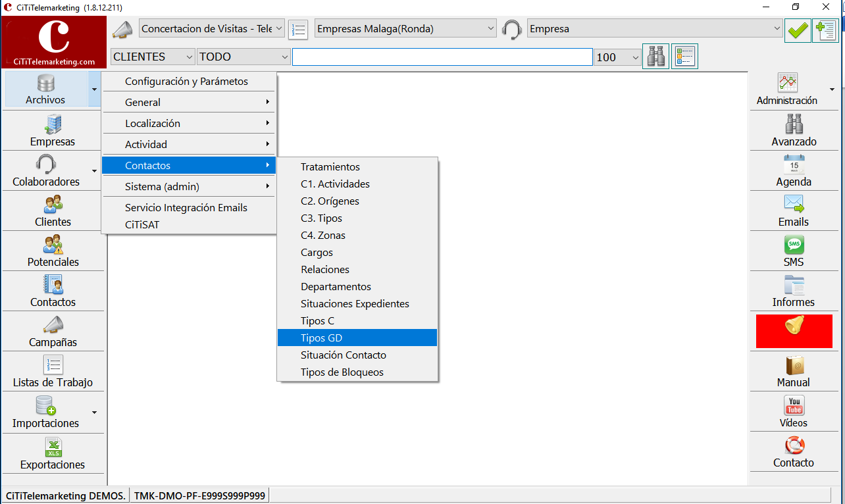Expand the Concertacion de Visitas campaign dropdown

279,29
